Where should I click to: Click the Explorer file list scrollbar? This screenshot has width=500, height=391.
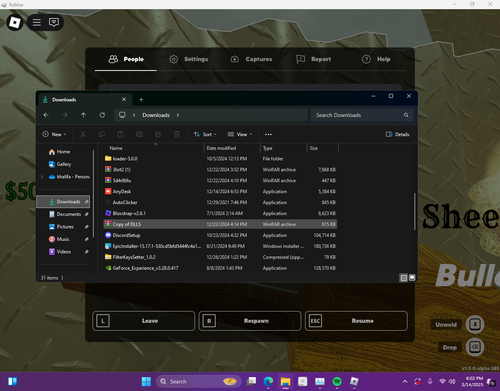click(x=415, y=211)
